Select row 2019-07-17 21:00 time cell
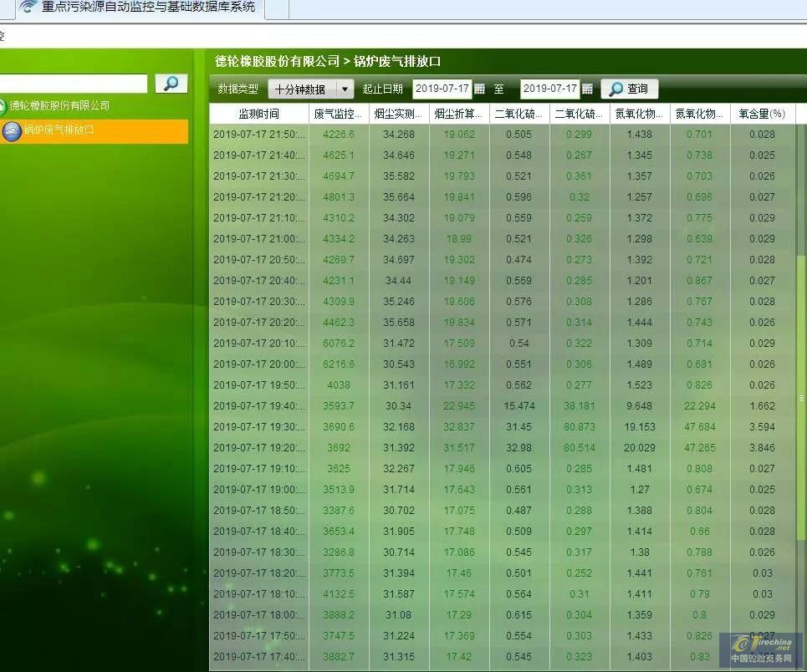Image resolution: width=807 pixels, height=672 pixels. coord(259,239)
